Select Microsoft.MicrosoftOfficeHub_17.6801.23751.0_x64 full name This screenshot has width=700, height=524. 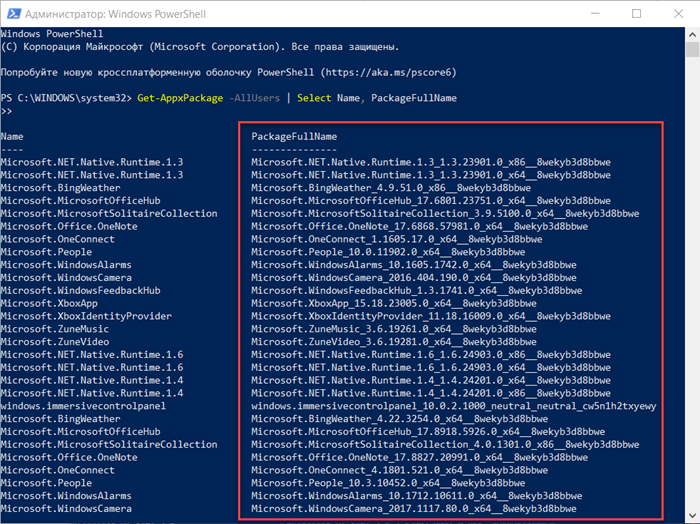pos(431,201)
